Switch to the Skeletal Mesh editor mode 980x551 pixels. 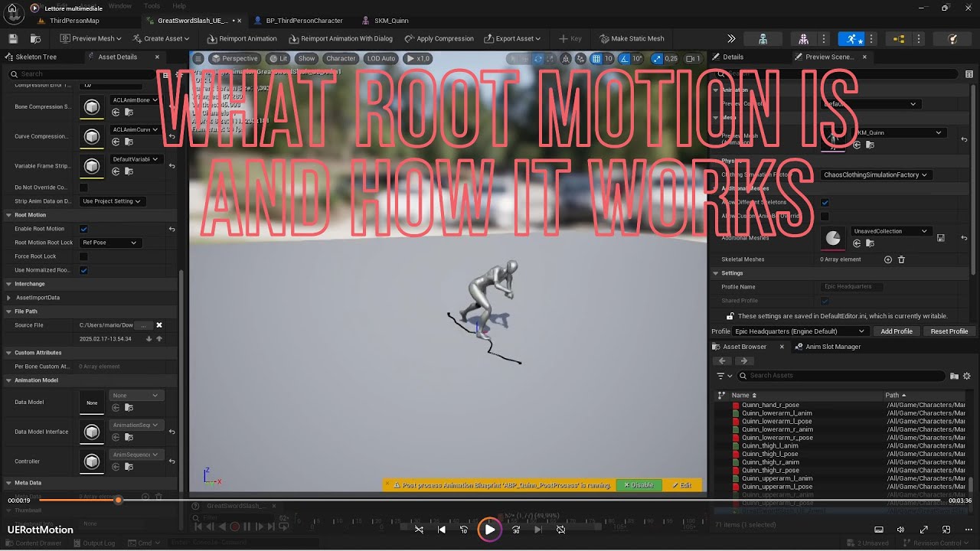(803, 38)
